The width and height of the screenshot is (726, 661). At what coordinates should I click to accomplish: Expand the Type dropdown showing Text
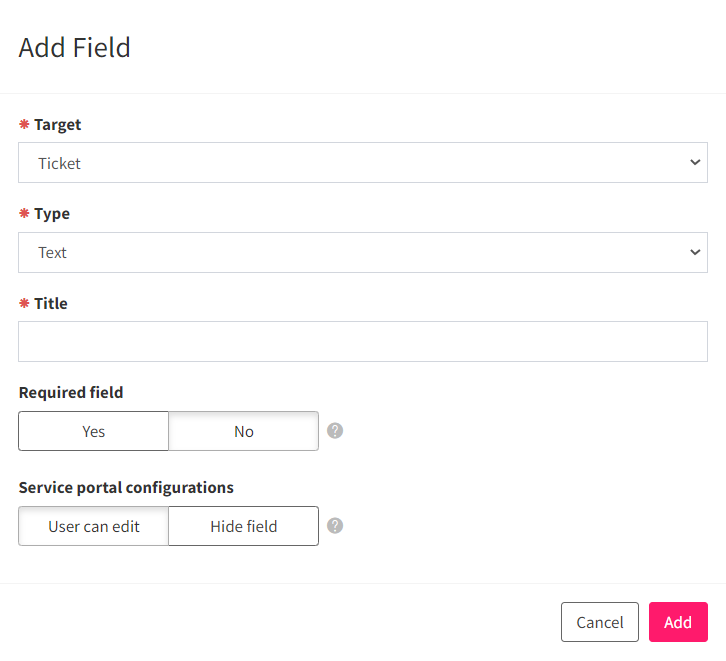pos(363,252)
